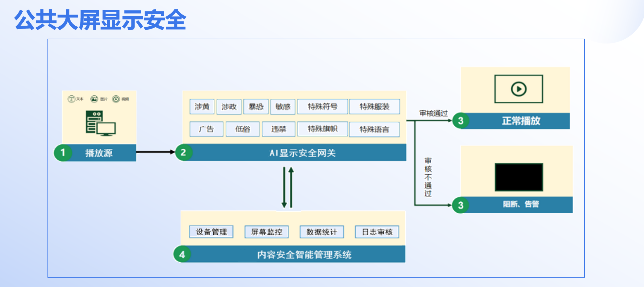Screen dimensions: 644x287
Task: Click the text (文本) icon in playback source
Action: [71, 99]
